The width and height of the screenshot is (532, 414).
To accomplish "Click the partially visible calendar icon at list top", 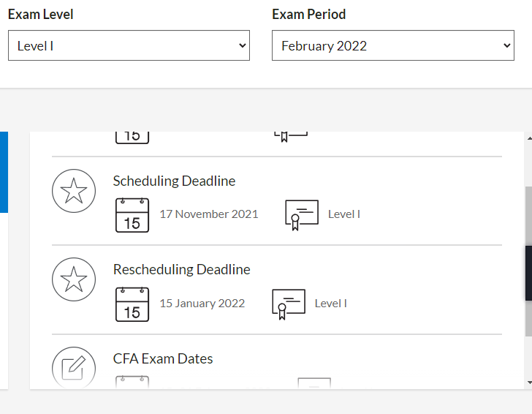I will click(132, 137).
